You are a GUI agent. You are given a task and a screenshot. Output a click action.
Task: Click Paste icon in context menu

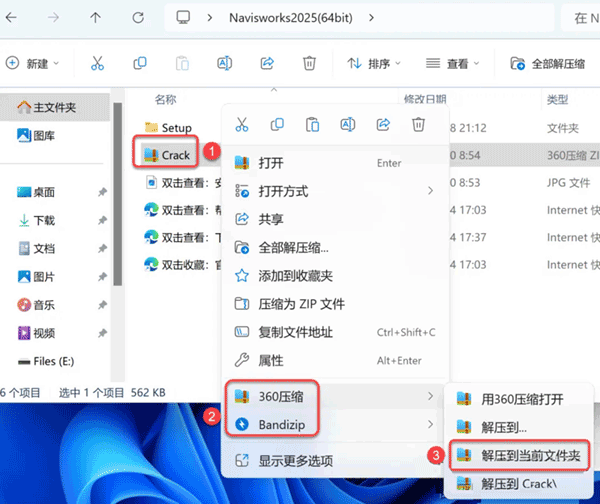click(x=312, y=125)
